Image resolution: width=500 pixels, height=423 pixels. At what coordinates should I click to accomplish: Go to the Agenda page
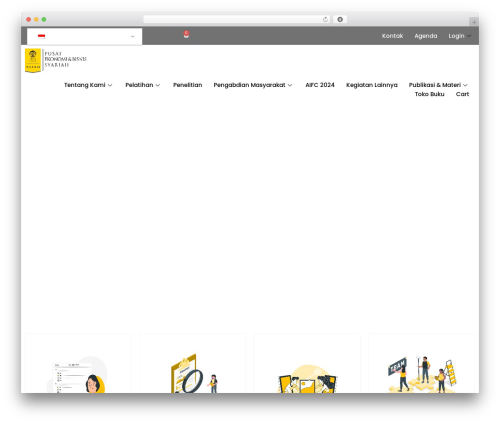click(x=426, y=36)
